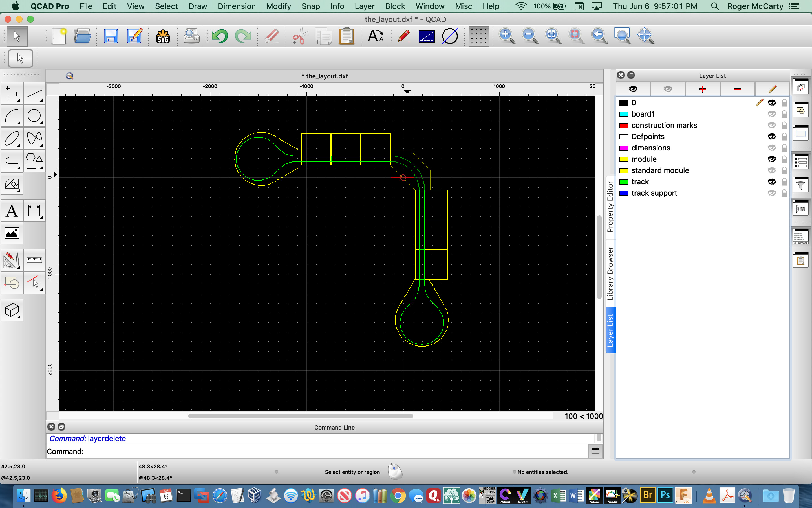Viewport: 812px width, 508px height.
Task: Remove layer with minus button
Action: pyautogui.click(x=738, y=89)
